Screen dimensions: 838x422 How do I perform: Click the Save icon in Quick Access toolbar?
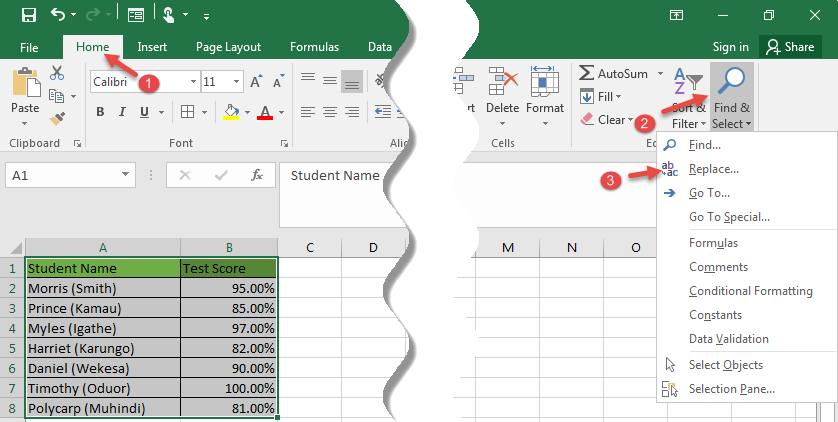[x=29, y=15]
